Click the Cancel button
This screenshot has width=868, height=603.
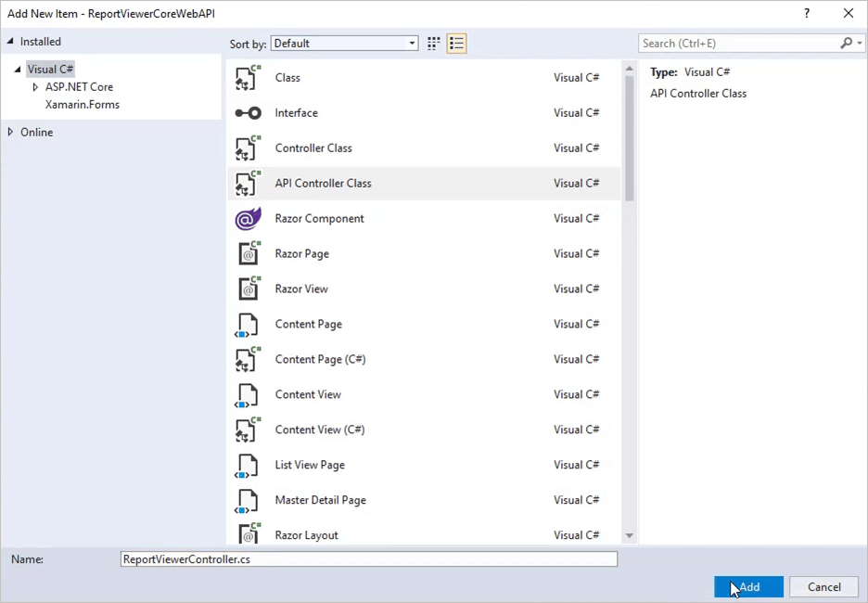(x=823, y=586)
